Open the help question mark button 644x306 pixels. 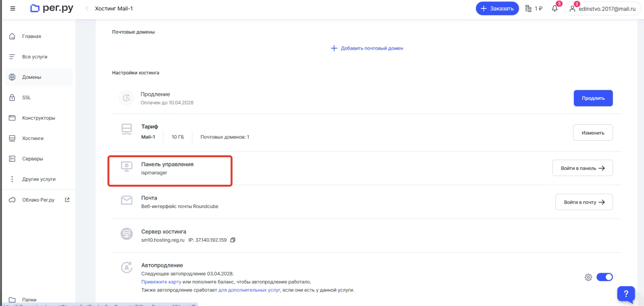click(x=626, y=294)
